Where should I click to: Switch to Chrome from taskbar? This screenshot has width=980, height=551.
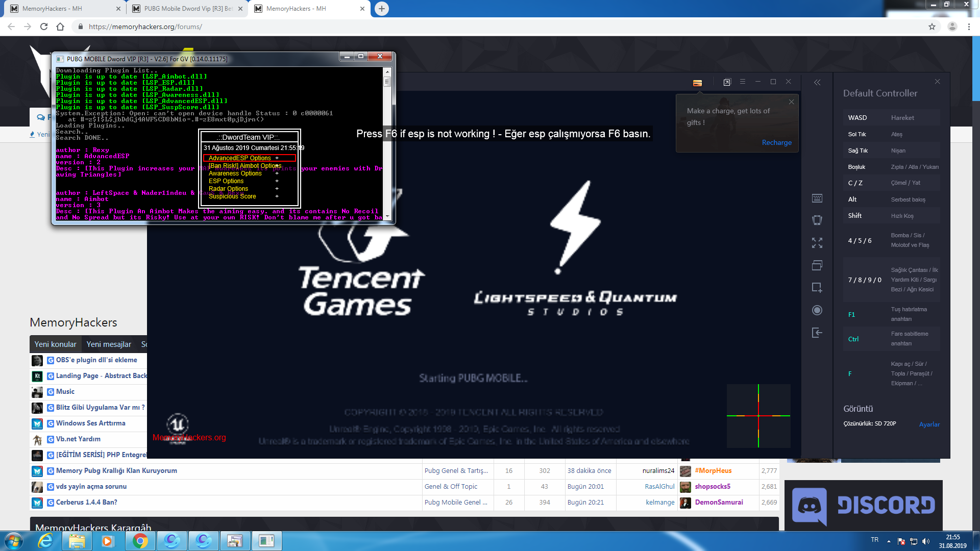click(140, 541)
